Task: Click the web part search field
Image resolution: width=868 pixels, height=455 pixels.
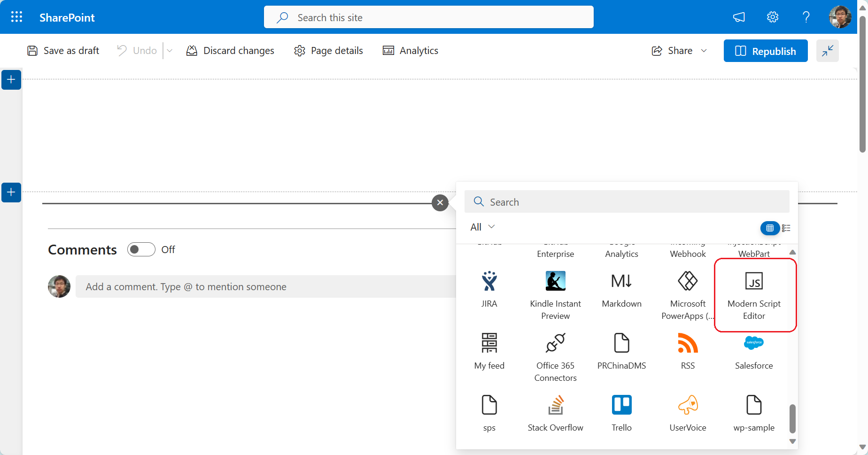Action: coord(627,201)
